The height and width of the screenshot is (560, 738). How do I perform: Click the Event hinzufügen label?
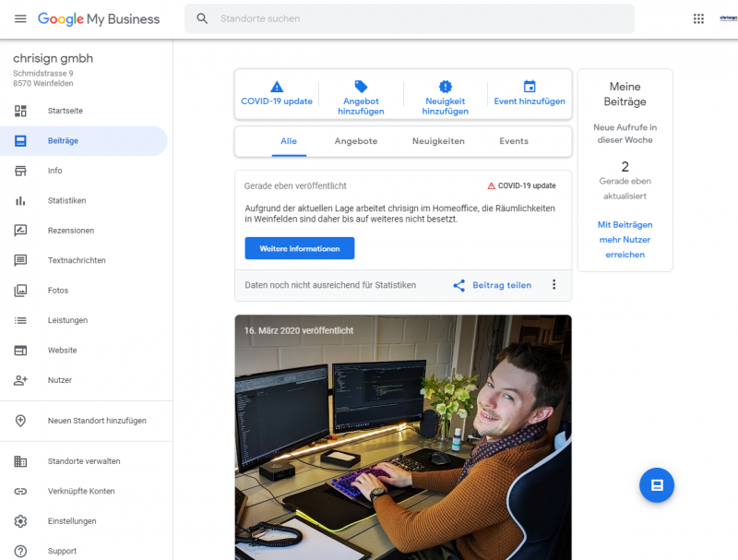coord(530,101)
